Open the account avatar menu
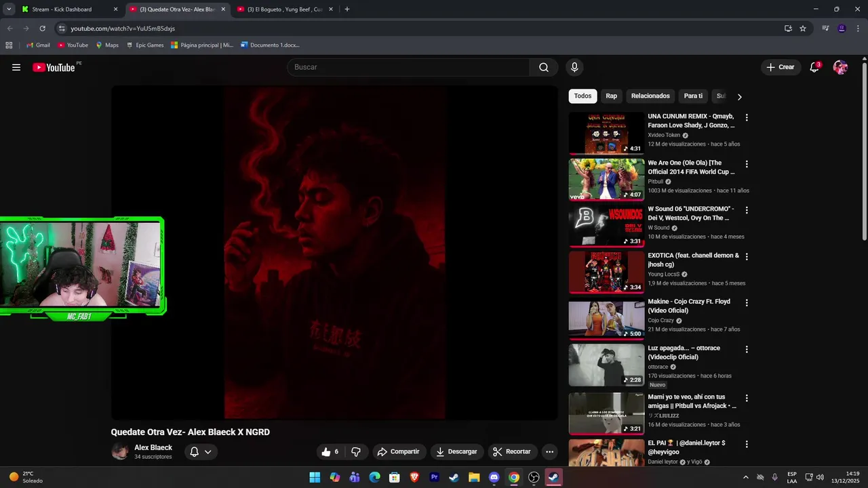Screen dimensions: 868x488 [840, 67]
